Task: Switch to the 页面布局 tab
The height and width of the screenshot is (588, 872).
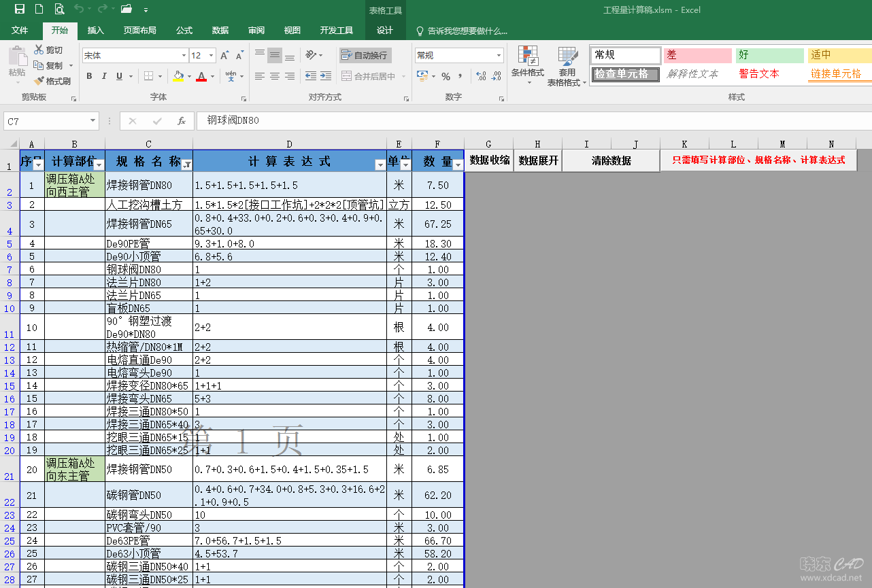Action: [x=139, y=31]
